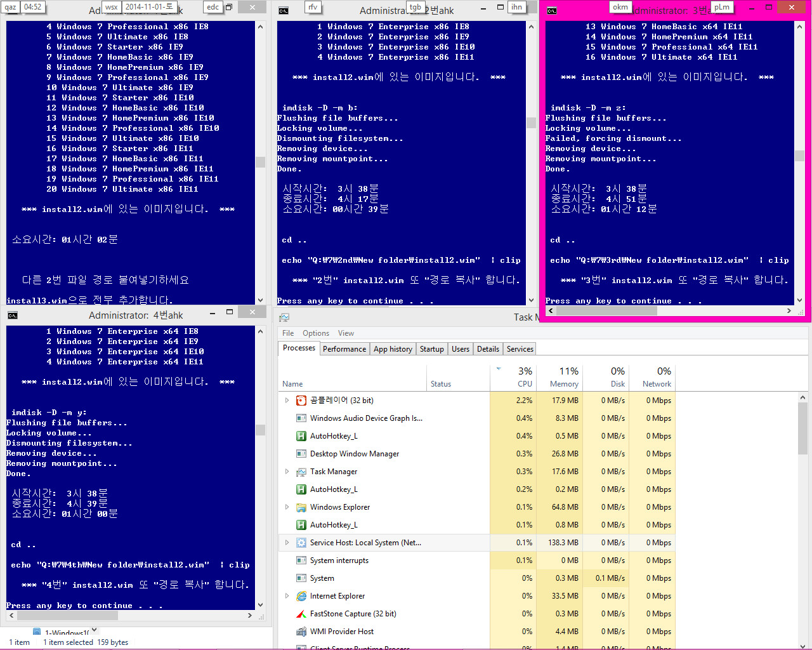Screen dimensions: 812x650
Task: Click the 곰플레이어 process icon
Action: pos(302,401)
